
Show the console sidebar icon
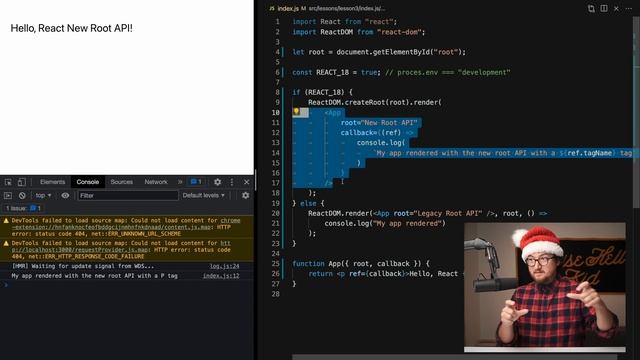pos(8,196)
